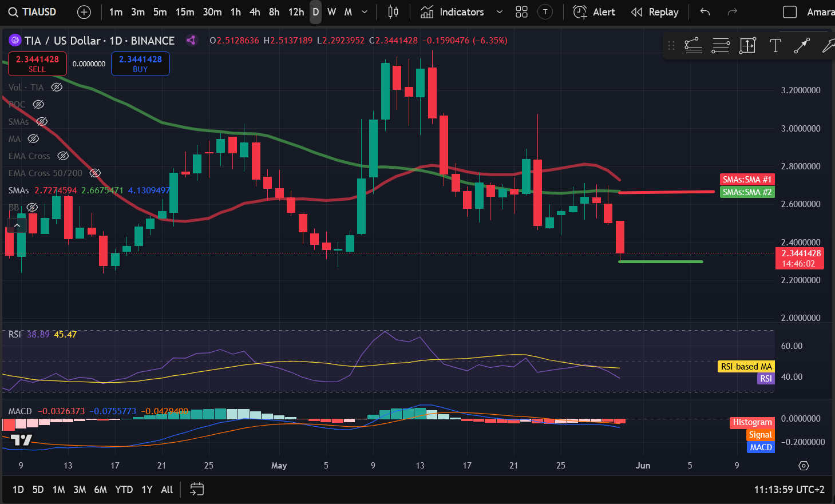Open the candlestick chart type selector
835x504 pixels.
(x=393, y=12)
